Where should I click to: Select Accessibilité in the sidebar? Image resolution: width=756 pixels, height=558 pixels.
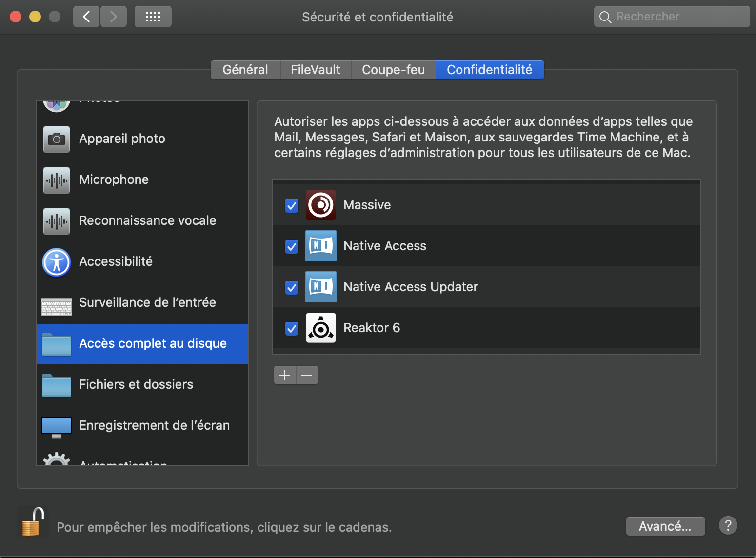coord(142,262)
